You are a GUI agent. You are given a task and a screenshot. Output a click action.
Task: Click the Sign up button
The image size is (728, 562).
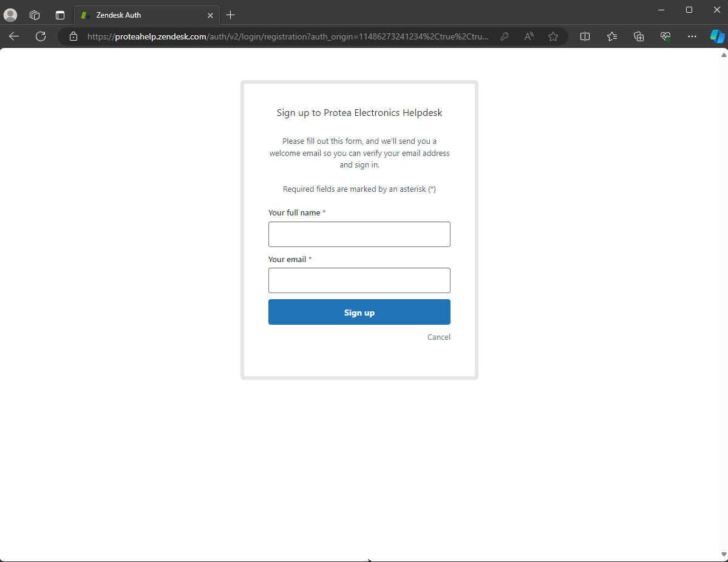pos(359,311)
